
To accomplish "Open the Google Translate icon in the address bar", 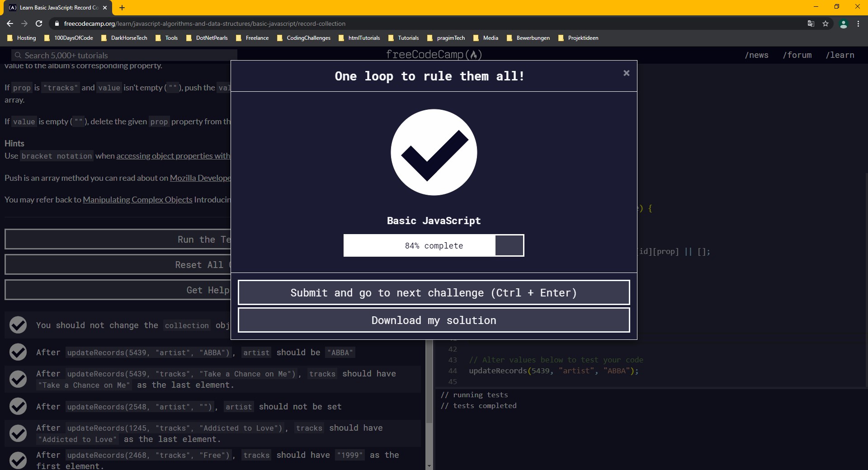I will click(811, 23).
